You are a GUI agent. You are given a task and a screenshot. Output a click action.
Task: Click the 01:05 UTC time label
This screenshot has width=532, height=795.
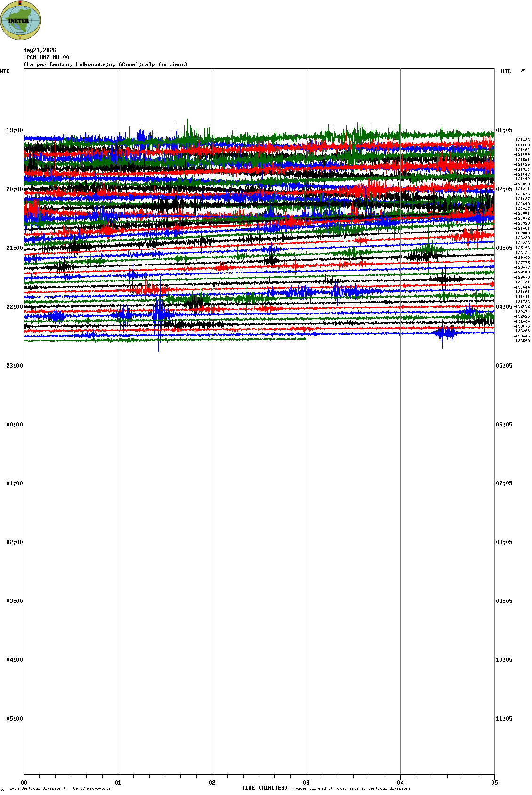point(504,130)
